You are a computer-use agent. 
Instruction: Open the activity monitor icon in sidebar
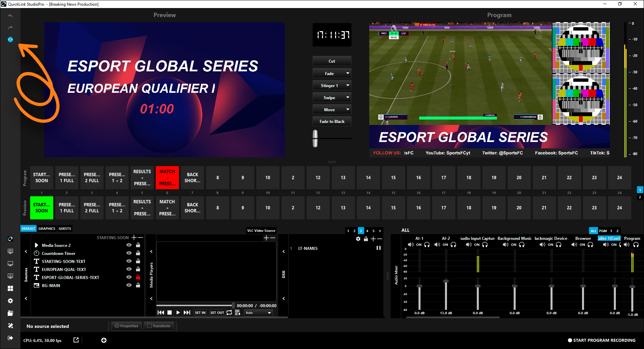10,251
